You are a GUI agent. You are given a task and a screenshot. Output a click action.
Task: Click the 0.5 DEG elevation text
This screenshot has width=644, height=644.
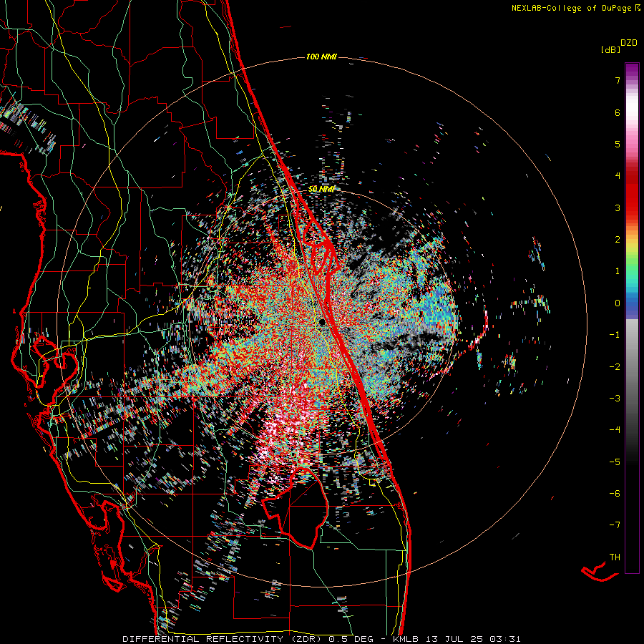[x=351, y=639]
